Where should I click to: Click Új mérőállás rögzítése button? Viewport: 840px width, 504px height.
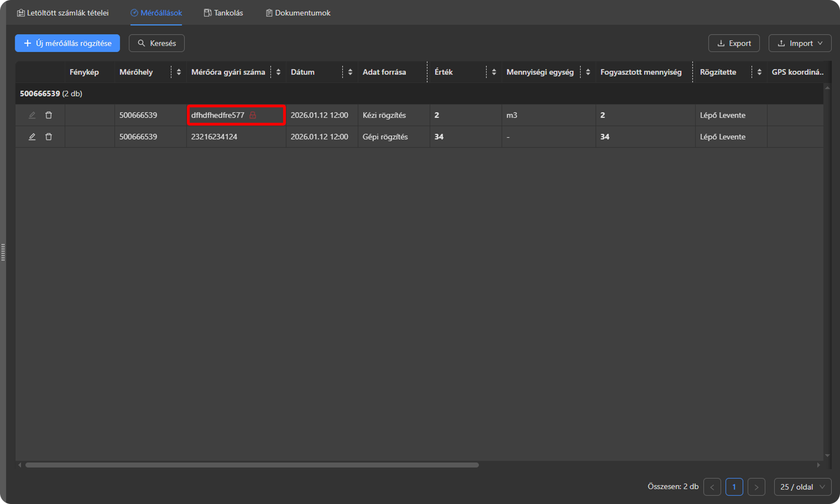pyautogui.click(x=67, y=43)
